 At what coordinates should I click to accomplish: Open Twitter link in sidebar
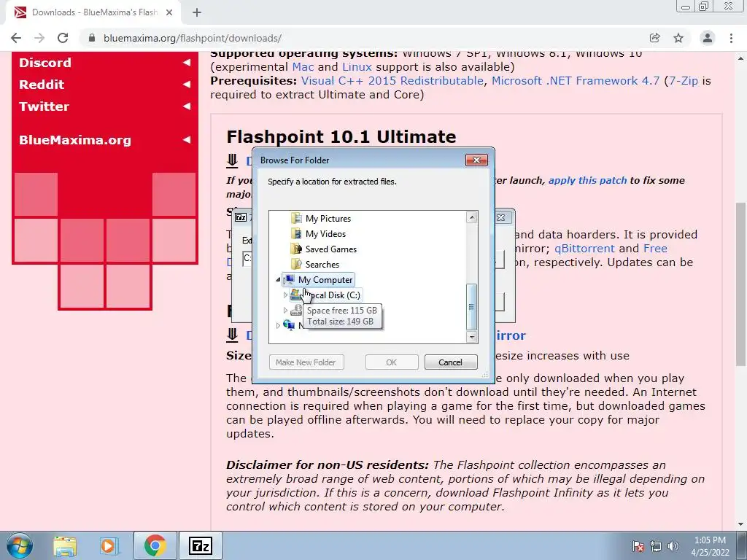click(x=44, y=106)
